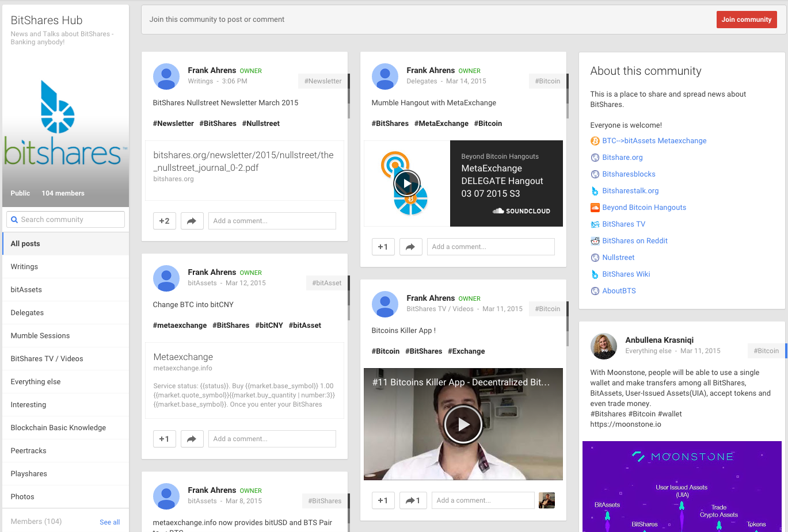Open Anbullena Krasniqi's profile photo
788x532 pixels.
[x=604, y=346]
